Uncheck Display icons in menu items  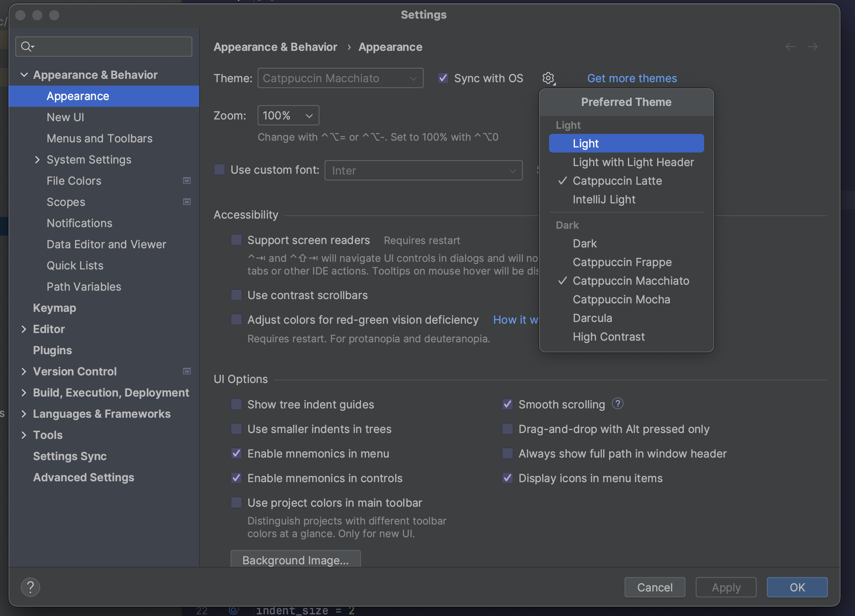click(508, 478)
